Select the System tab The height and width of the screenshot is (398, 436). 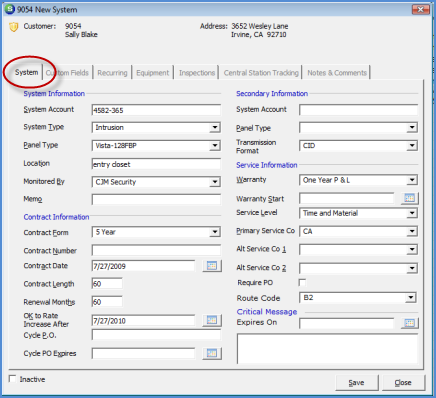(26, 72)
